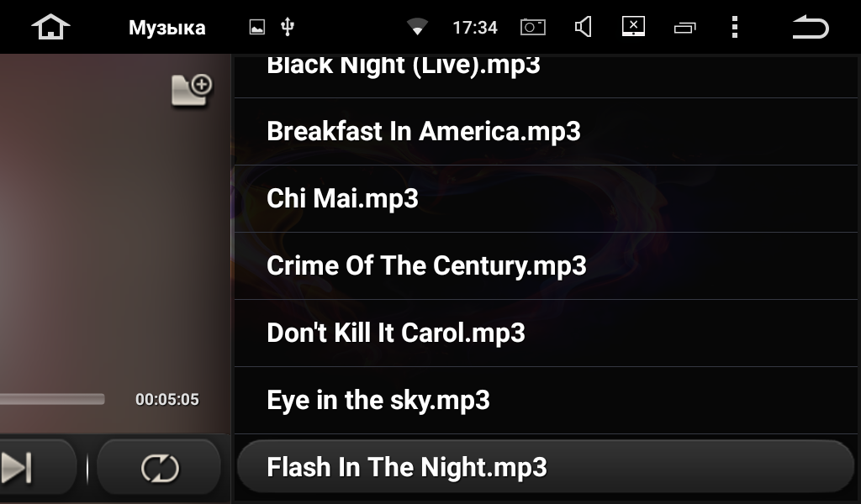Tap the screen-off display icon
This screenshot has height=504, width=861.
[x=633, y=26]
